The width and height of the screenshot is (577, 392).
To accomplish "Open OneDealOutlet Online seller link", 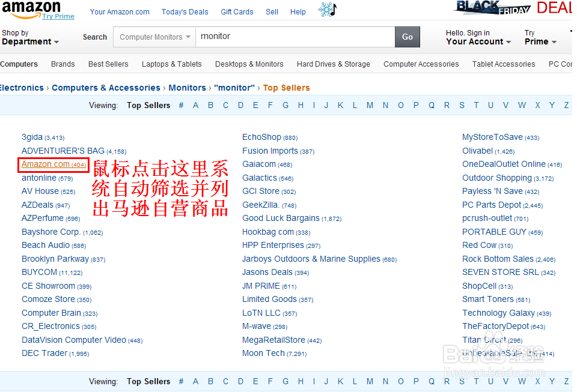I will pos(512,164).
